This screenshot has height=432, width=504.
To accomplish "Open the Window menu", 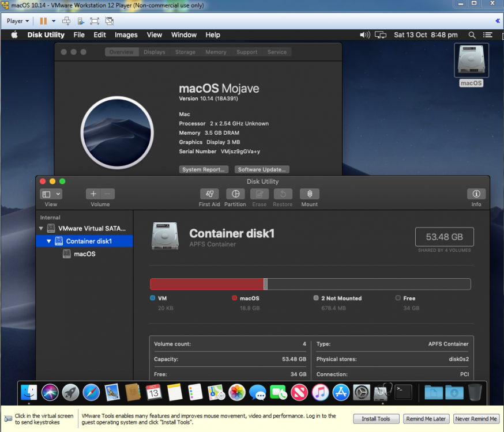I will pos(183,35).
